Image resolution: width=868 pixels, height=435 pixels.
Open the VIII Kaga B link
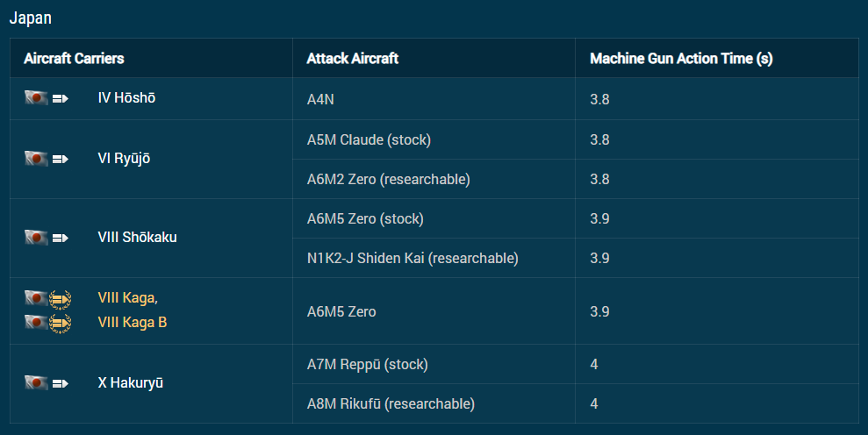click(132, 323)
